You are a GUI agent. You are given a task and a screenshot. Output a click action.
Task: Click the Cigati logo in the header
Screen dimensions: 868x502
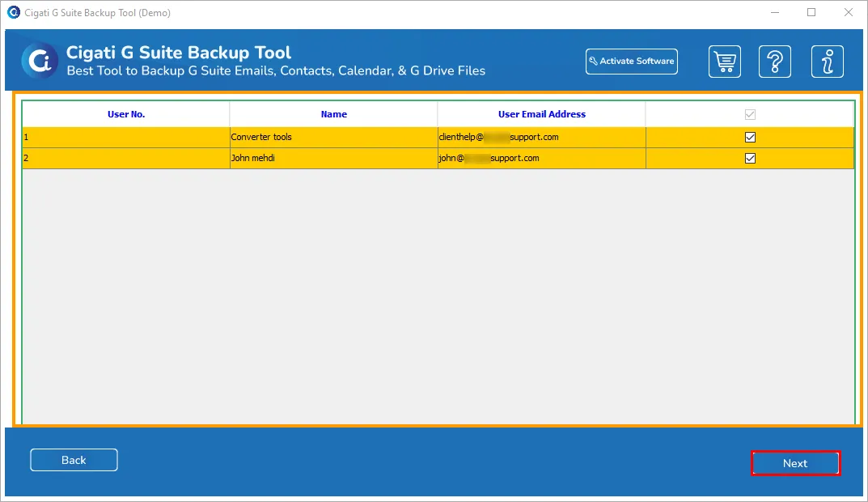[x=40, y=61]
